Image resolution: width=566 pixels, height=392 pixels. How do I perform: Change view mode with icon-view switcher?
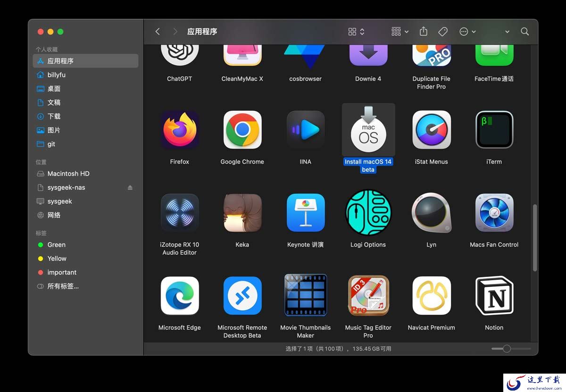(x=356, y=32)
